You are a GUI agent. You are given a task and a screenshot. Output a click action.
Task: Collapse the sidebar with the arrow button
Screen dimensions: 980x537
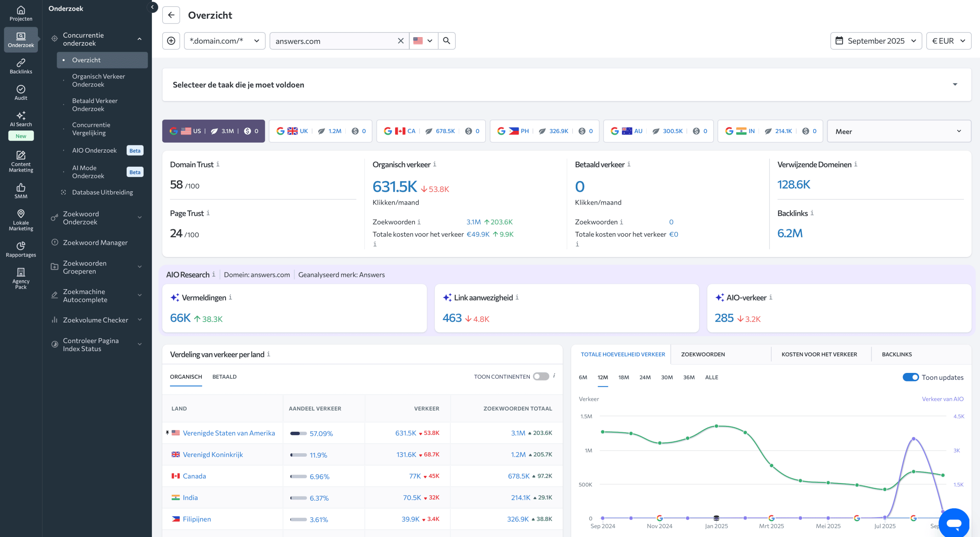pyautogui.click(x=152, y=7)
